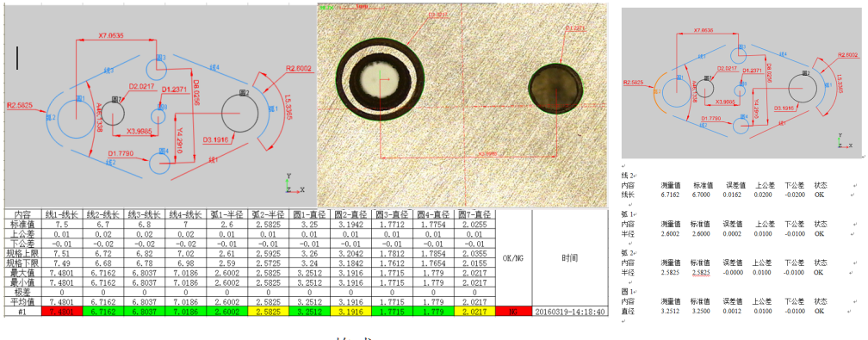This screenshot has height=340, width=868.
Task: Click the 时间 header cell
Action: pyautogui.click(x=570, y=258)
